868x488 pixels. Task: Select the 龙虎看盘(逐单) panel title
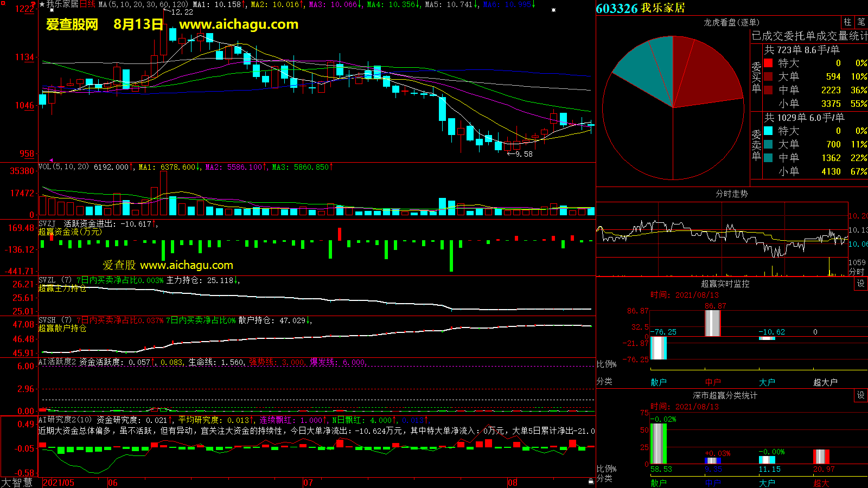tap(731, 22)
